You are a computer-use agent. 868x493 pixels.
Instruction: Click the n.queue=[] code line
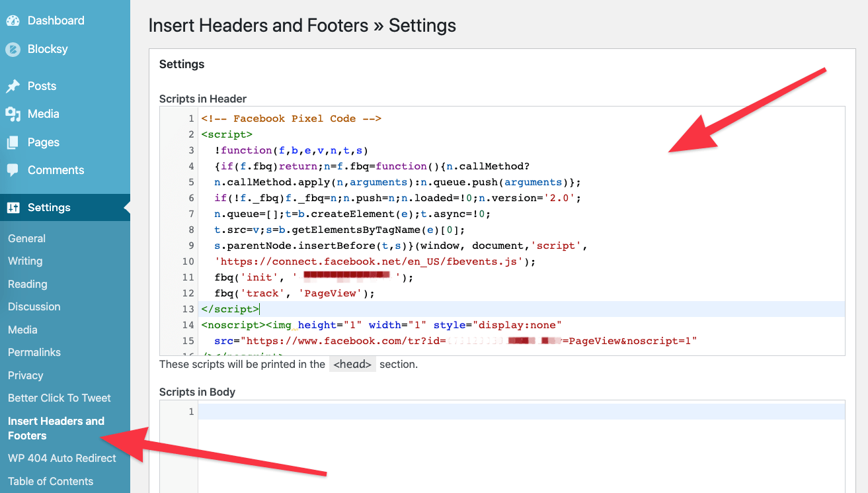[352, 214]
